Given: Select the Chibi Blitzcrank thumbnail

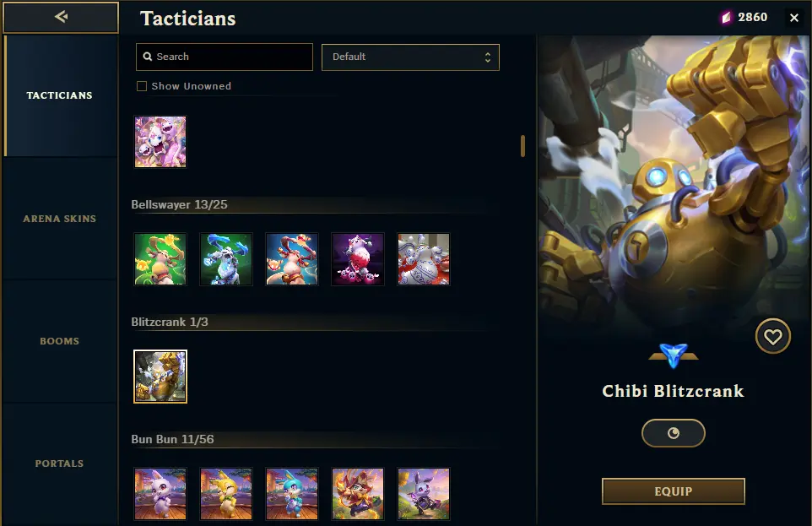Looking at the screenshot, I should [160, 377].
